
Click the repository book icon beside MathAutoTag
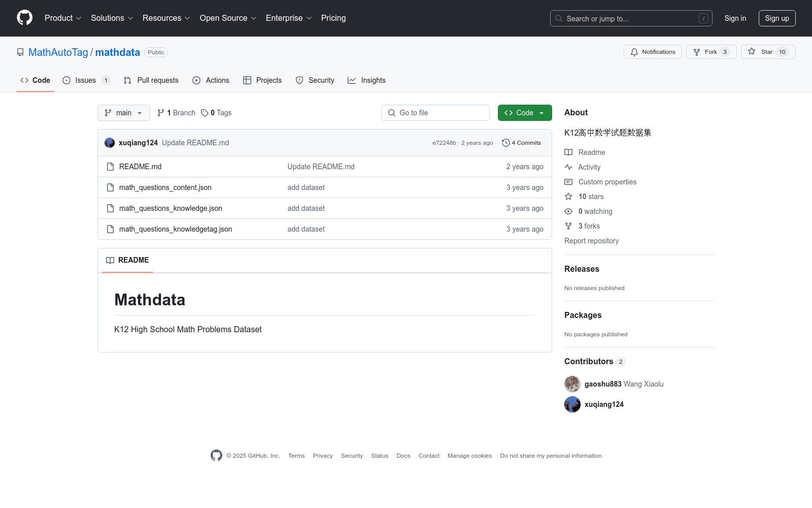point(20,52)
